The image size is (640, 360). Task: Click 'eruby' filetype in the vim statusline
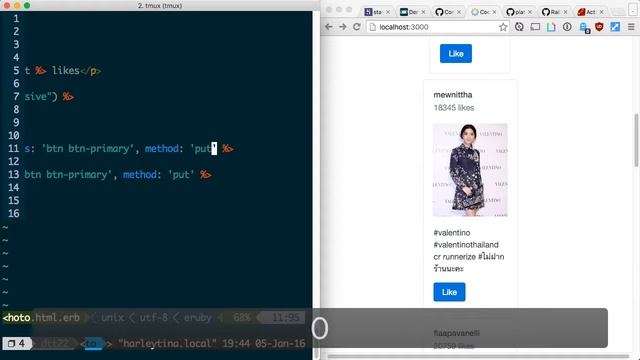pos(198,318)
